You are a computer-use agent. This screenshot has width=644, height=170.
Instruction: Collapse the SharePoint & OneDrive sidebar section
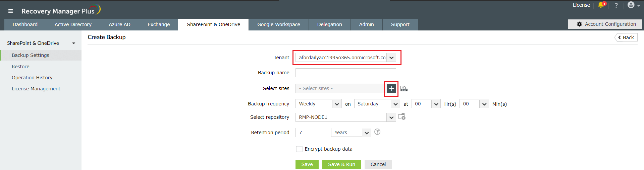point(73,43)
